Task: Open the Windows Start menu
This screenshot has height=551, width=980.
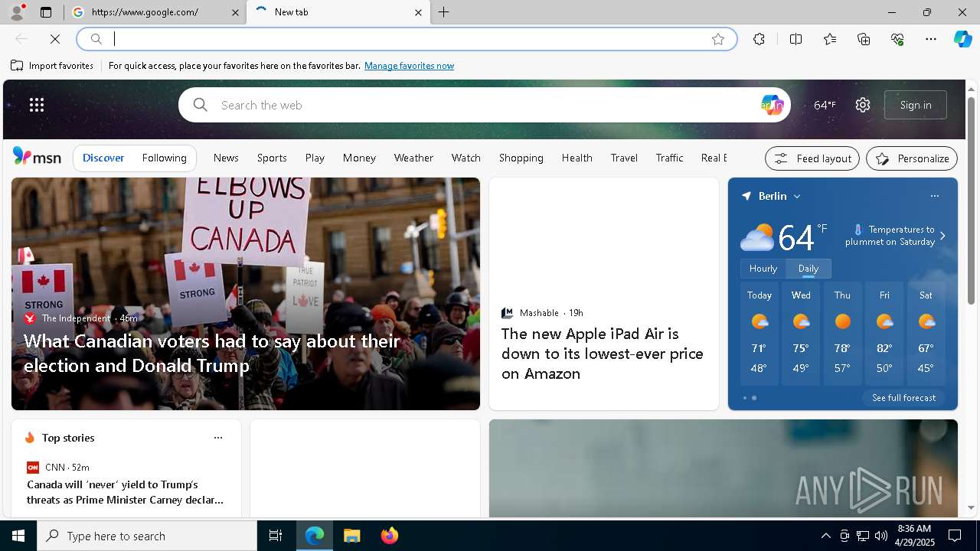Action: [18, 536]
